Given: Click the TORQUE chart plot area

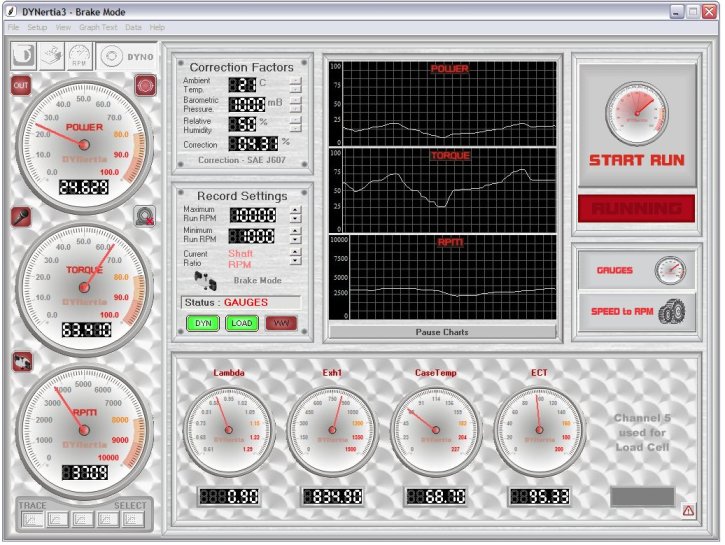Looking at the screenshot, I should click(x=449, y=190).
